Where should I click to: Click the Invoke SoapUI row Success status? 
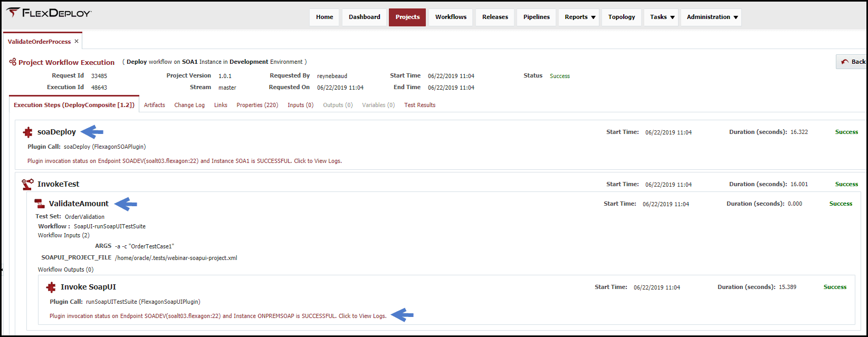pyautogui.click(x=835, y=287)
